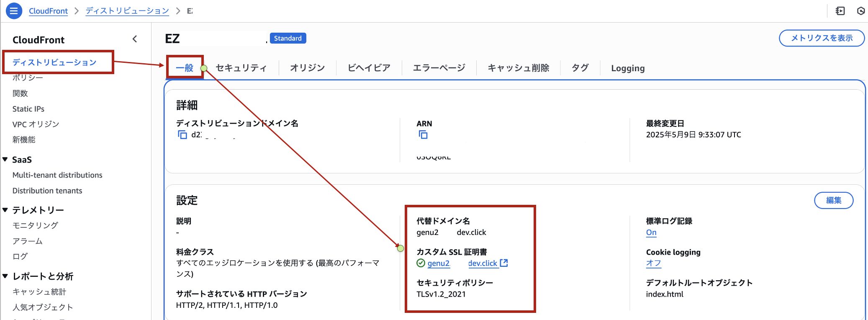
Task: Collapse the レポートと分析 section
Action: [x=5, y=276]
